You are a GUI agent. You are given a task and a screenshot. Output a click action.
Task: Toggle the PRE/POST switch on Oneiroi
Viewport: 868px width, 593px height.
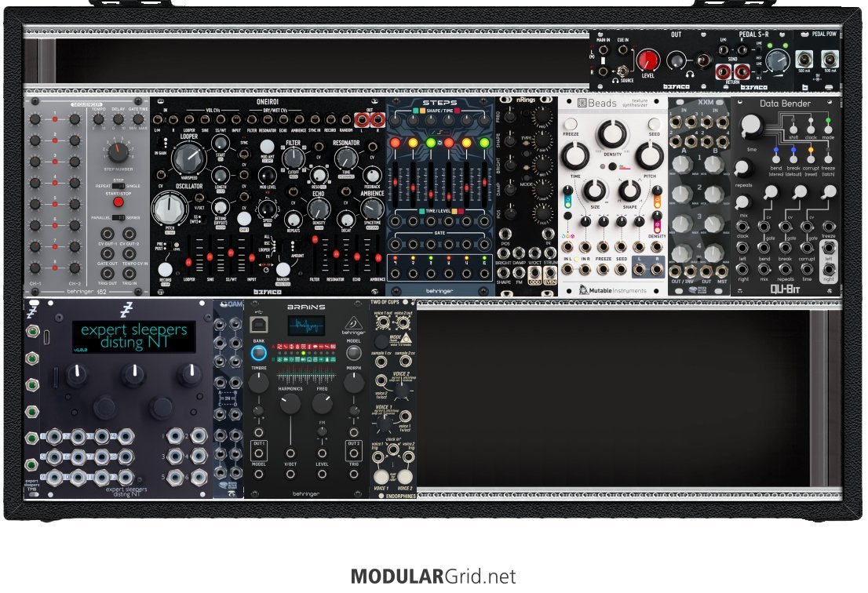168,246
